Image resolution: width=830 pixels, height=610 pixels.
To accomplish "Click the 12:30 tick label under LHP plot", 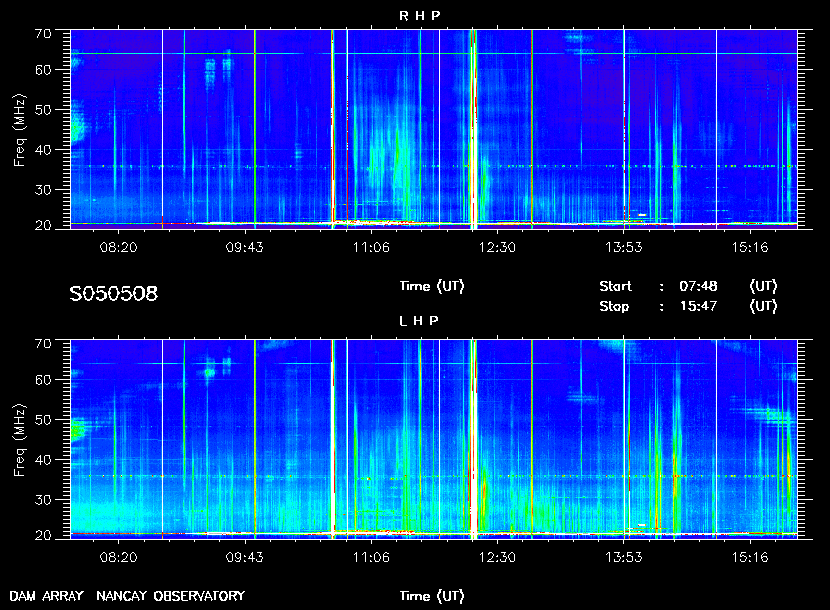I will pos(497,557).
